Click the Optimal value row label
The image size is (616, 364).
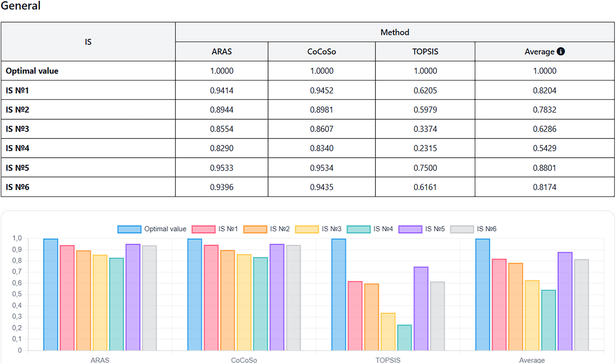tap(32, 71)
